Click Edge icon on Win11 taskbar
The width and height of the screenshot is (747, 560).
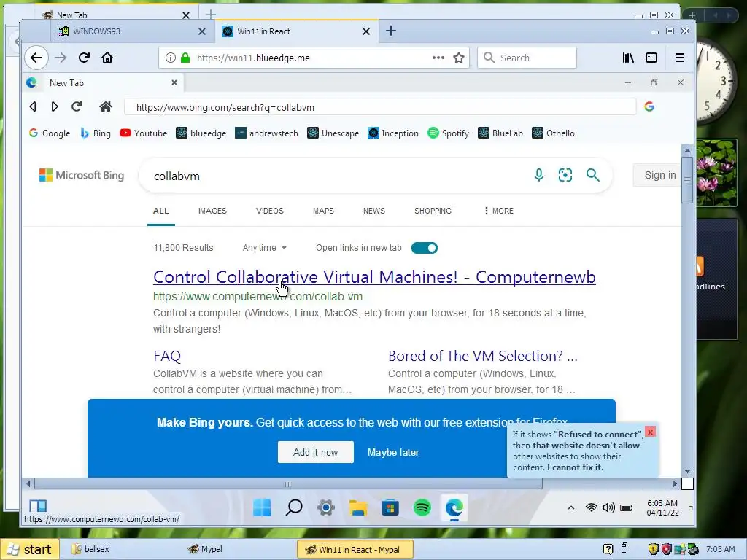(454, 507)
